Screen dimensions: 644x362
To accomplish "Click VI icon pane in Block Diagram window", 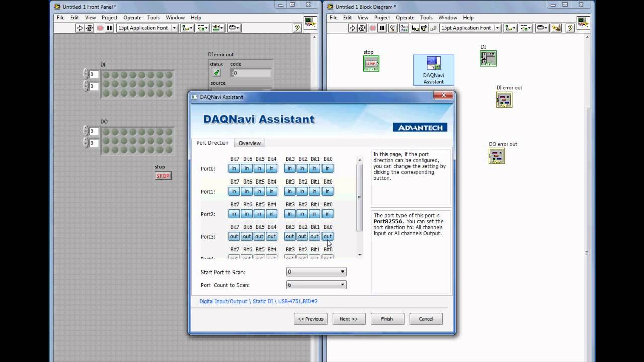I will (583, 23).
